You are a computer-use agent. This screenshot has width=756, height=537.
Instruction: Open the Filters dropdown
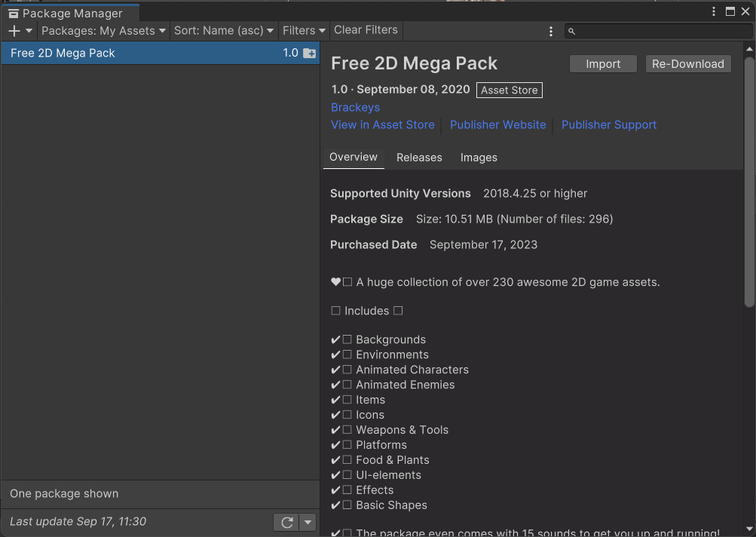point(304,31)
